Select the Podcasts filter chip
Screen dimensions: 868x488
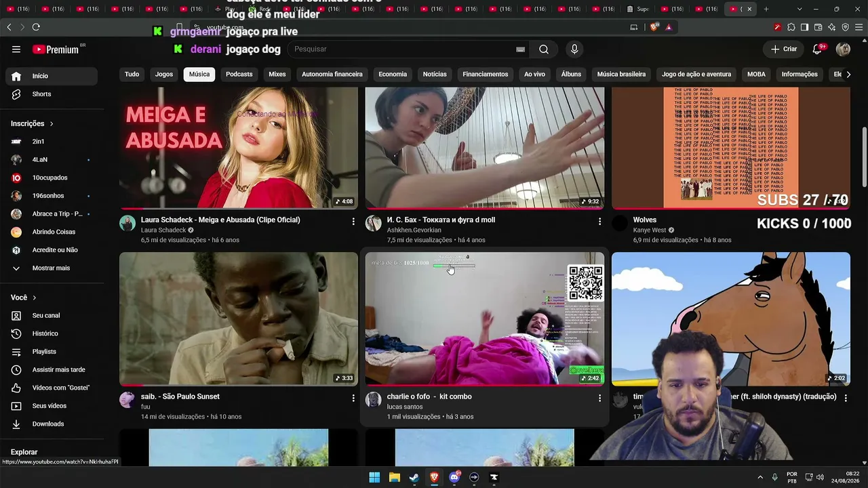pyautogui.click(x=239, y=74)
